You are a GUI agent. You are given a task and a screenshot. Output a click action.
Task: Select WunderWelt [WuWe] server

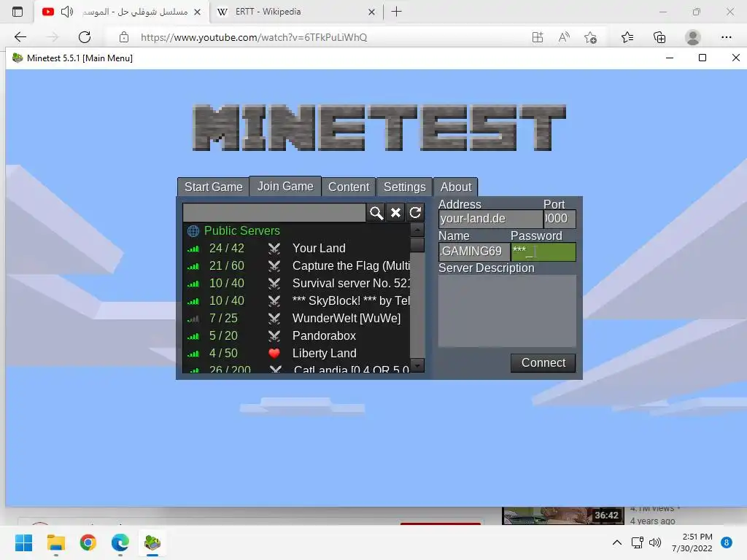[296, 318]
